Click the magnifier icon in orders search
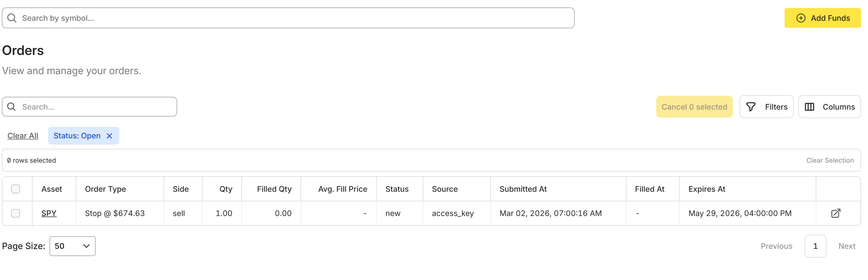 [x=11, y=107]
